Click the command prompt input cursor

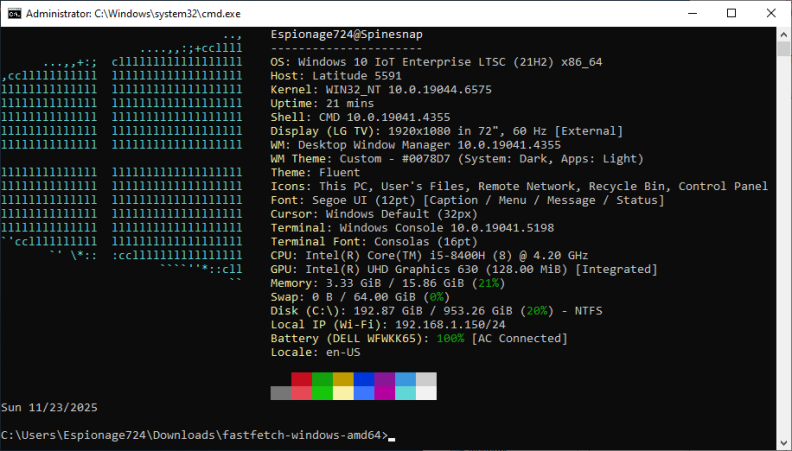point(392,437)
